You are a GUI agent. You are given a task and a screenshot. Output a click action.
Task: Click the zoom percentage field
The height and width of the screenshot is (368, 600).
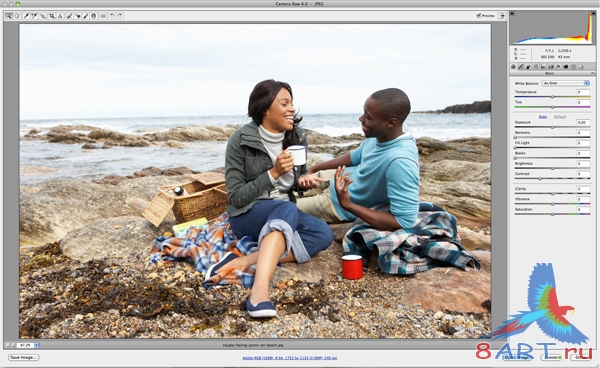point(25,345)
